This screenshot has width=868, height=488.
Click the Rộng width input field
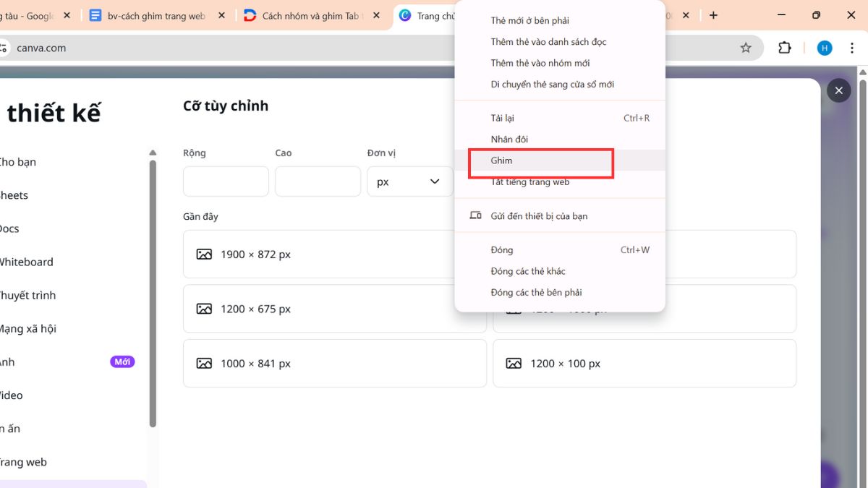click(x=225, y=181)
